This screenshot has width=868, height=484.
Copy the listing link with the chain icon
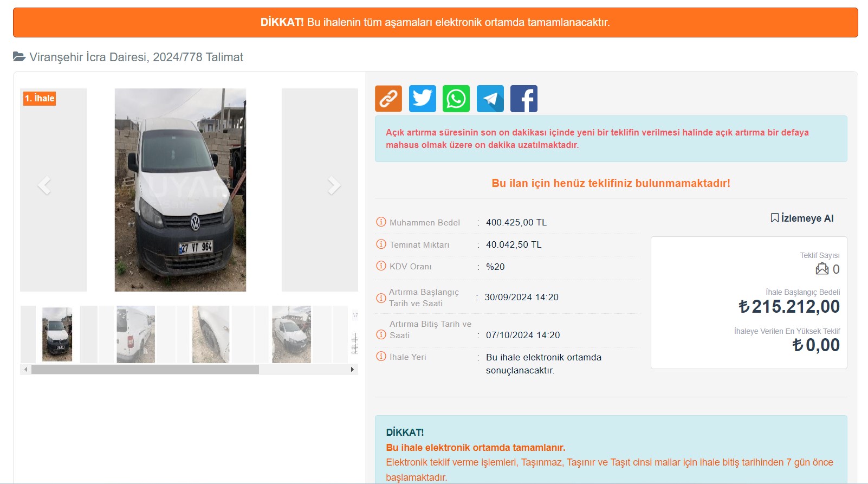tap(388, 99)
